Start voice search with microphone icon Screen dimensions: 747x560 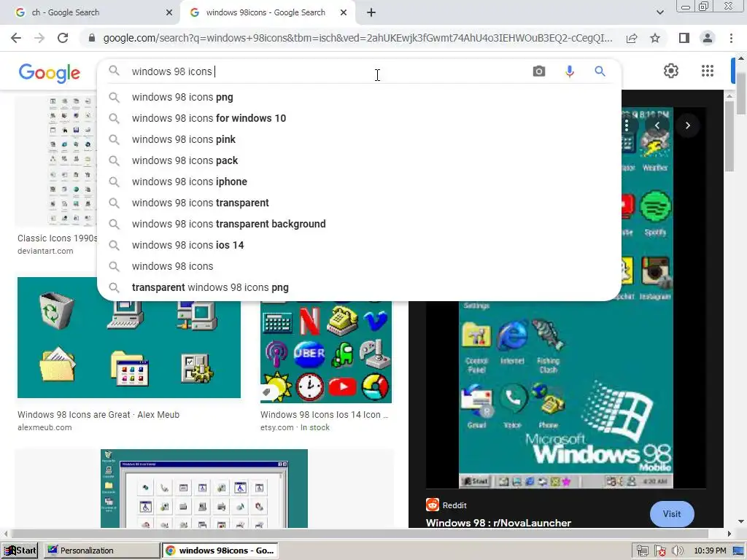point(569,71)
